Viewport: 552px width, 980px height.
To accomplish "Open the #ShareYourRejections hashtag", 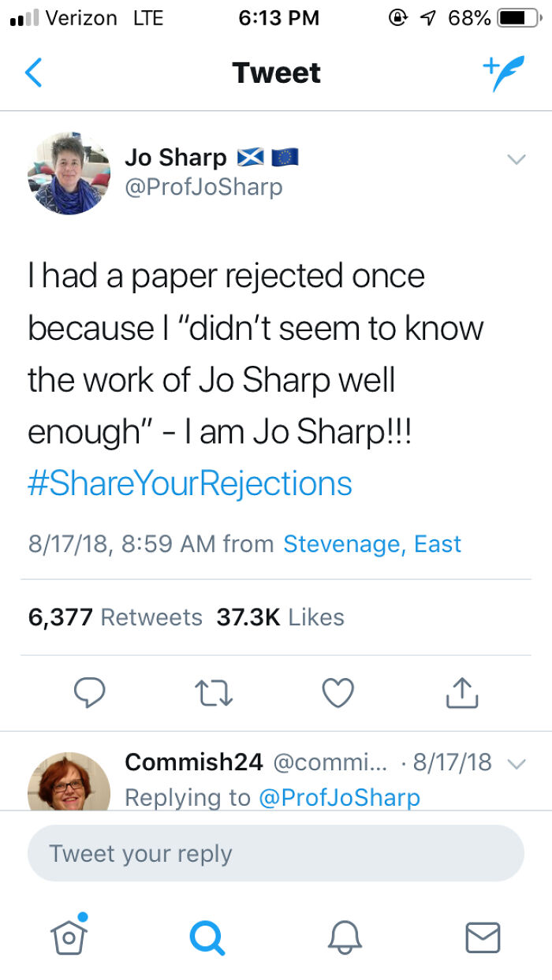I will (189, 482).
